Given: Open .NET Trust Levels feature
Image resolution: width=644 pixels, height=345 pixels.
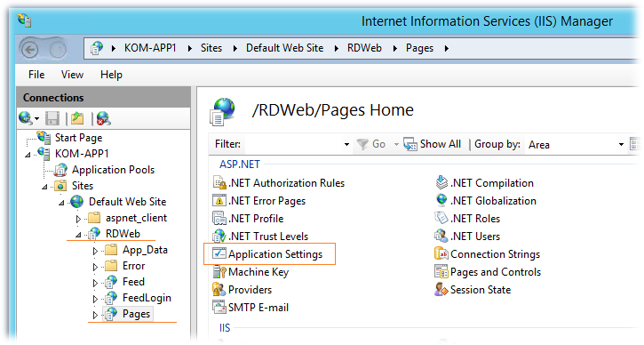Looking at the screenshot, I should coord(260,236).
